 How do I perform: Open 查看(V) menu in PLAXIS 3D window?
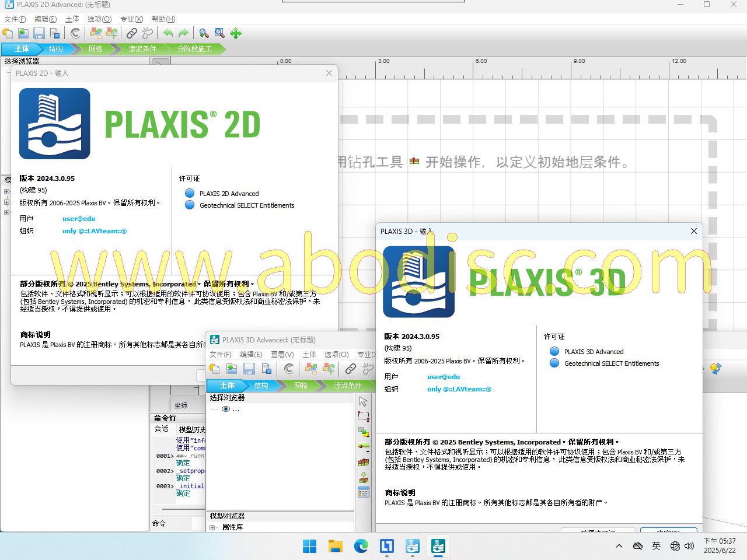pos(282,355)
